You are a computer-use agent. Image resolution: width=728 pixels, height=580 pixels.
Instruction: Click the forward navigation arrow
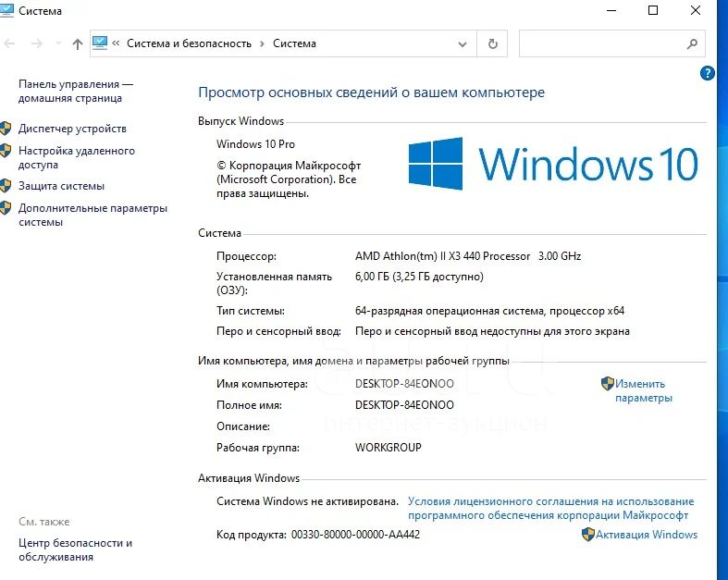[x=37, y=43]
